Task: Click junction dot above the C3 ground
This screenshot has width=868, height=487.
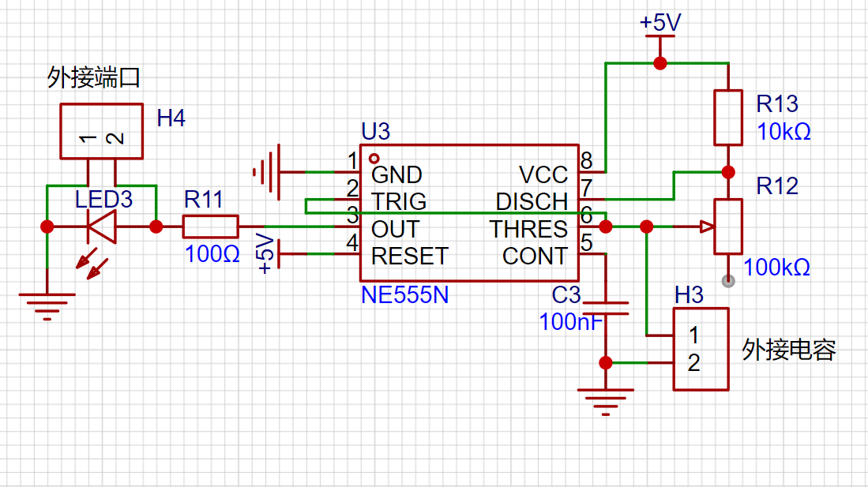Action: click(x=606, y=363)
